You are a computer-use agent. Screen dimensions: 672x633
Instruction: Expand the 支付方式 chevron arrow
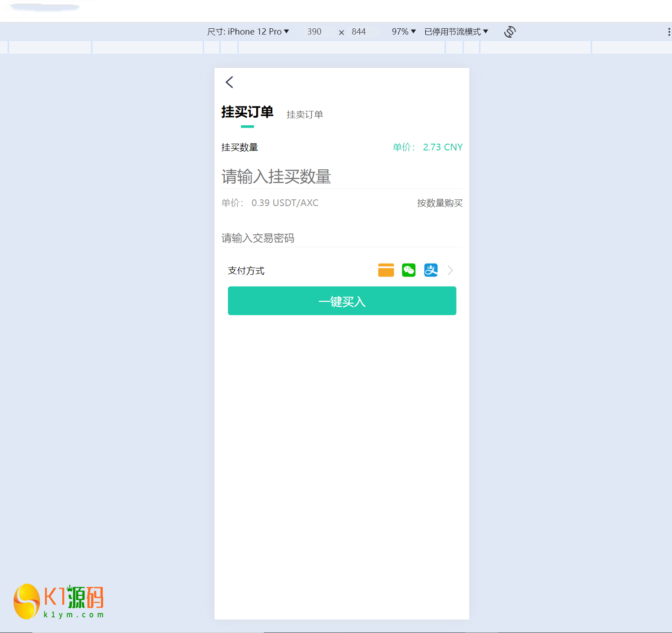[x=450, y=270]
